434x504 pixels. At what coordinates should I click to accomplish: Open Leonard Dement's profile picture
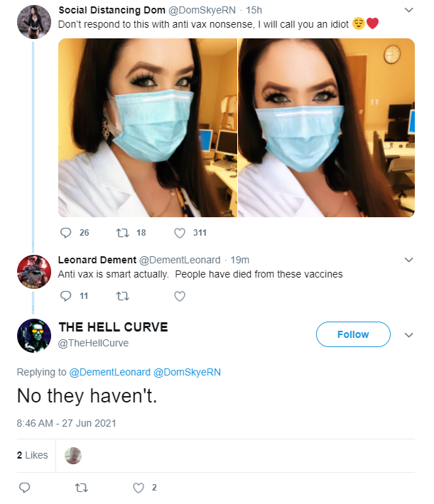[x=34, y=272]
